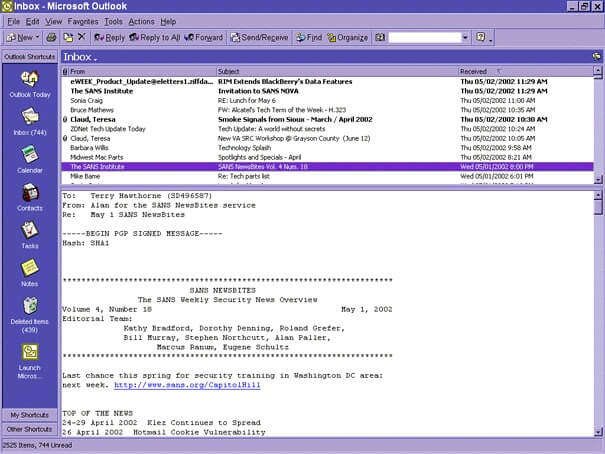Open the Inbox folder title dropdown
Viewport: 605px width, 454px height.
pyautogui.click(x=80, y=57)
